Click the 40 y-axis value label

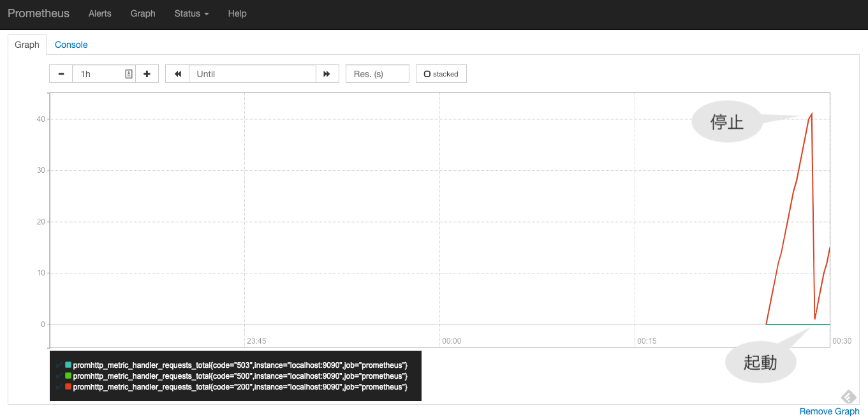[41, 119]
